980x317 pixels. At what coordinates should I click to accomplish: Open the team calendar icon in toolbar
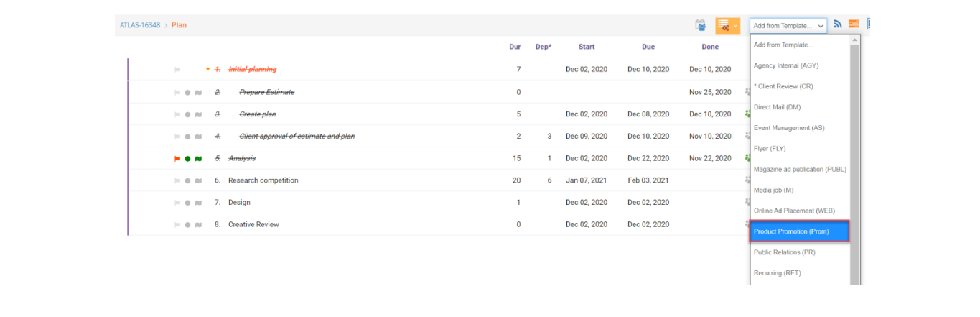click(701, 25)
